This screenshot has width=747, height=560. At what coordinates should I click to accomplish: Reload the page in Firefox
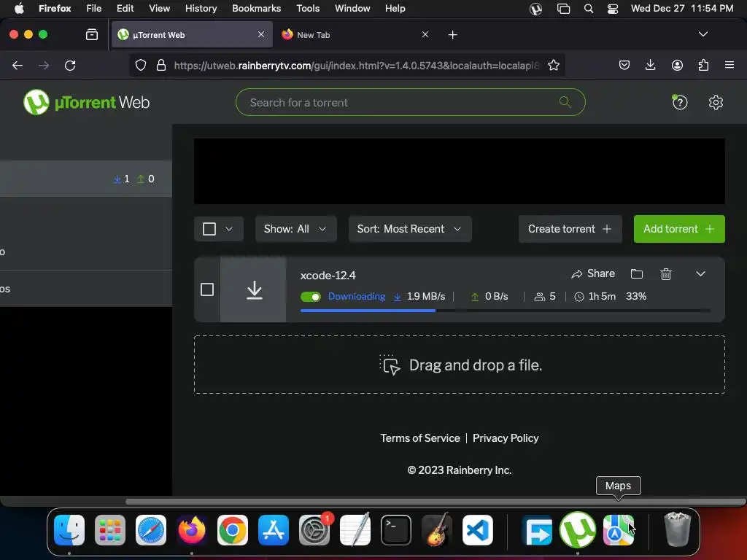70,65
